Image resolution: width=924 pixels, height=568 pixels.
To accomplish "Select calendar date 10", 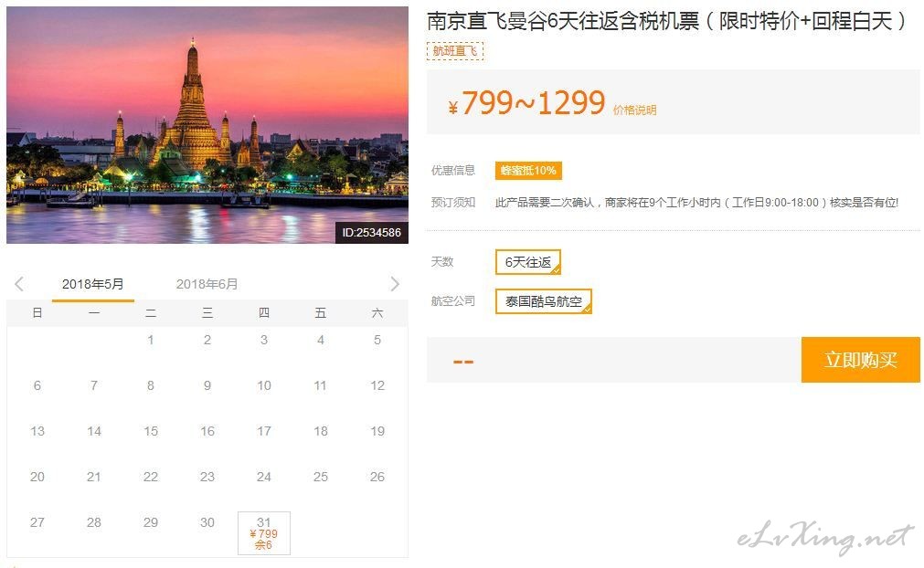I will tap(264, 385).
